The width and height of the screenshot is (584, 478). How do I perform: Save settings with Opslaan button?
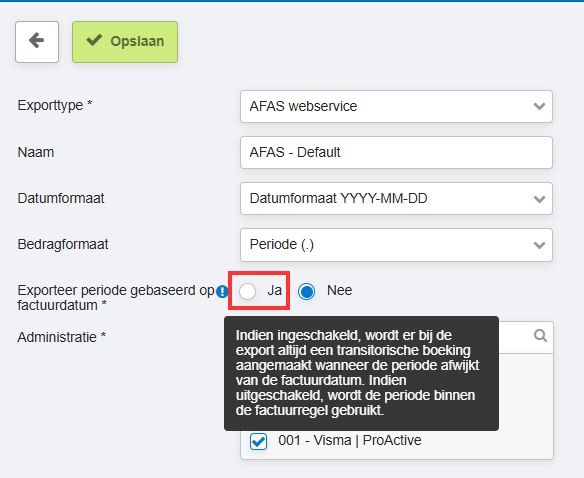pos(125,42)
